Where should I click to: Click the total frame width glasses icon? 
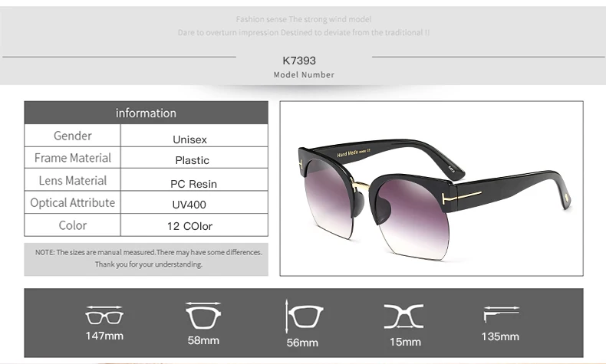tap(104, 315)
